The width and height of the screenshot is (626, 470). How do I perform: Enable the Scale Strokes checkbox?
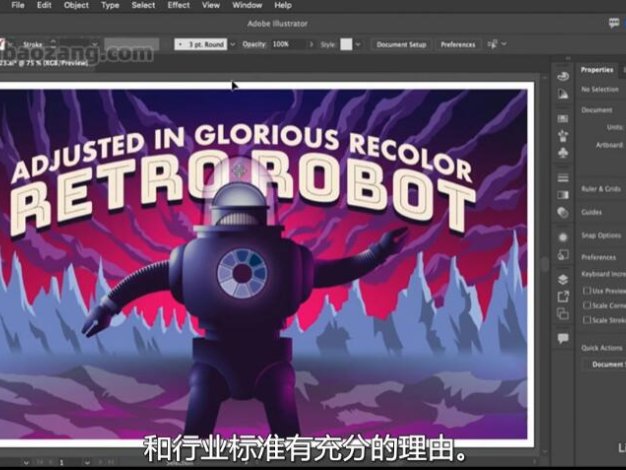[586, 320]
